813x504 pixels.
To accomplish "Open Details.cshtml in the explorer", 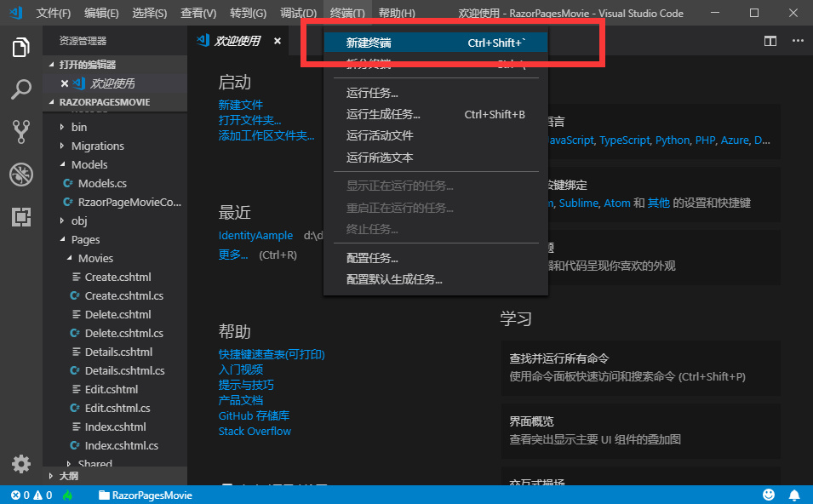I will click(x=118, y=352).
